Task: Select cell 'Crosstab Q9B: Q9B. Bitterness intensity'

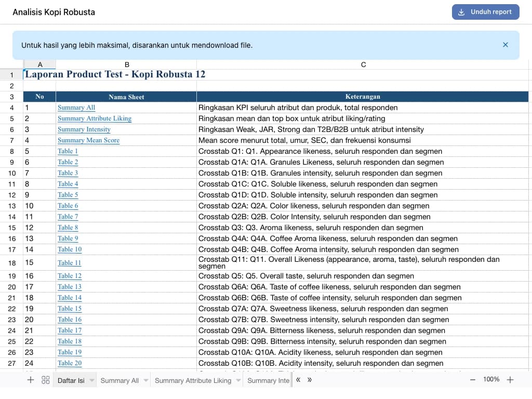Action: pyautogui.click(x=363, y=341)
